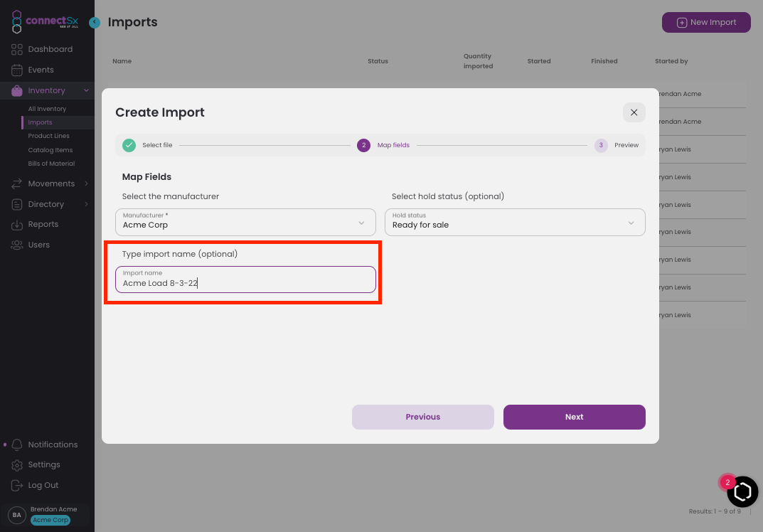Open the Hold status dropdown showing Ready for sale
Screen dimensions: 763x532
click(515, 222)
